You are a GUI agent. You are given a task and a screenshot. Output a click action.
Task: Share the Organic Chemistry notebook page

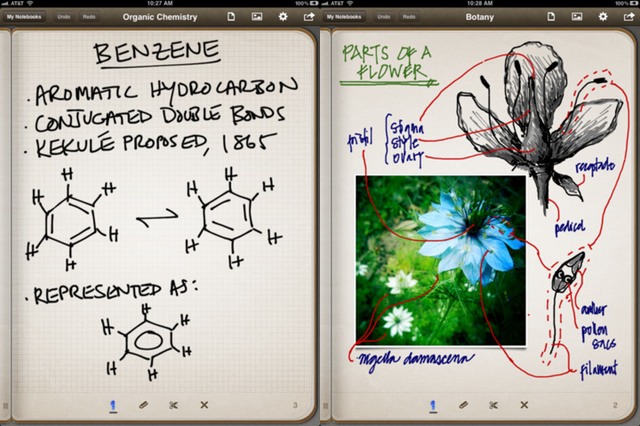pos(309,17)
